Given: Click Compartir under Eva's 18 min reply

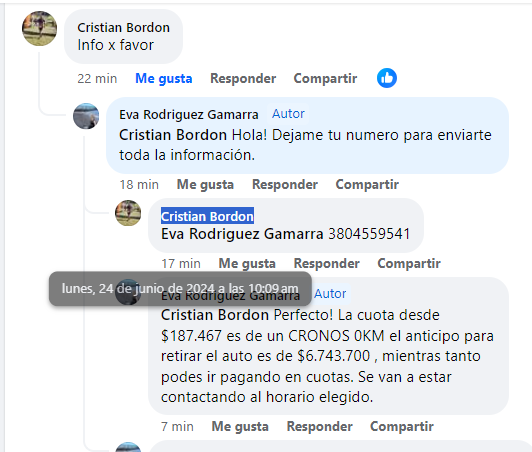Looking at the screenshot, I should coord(367,184).
